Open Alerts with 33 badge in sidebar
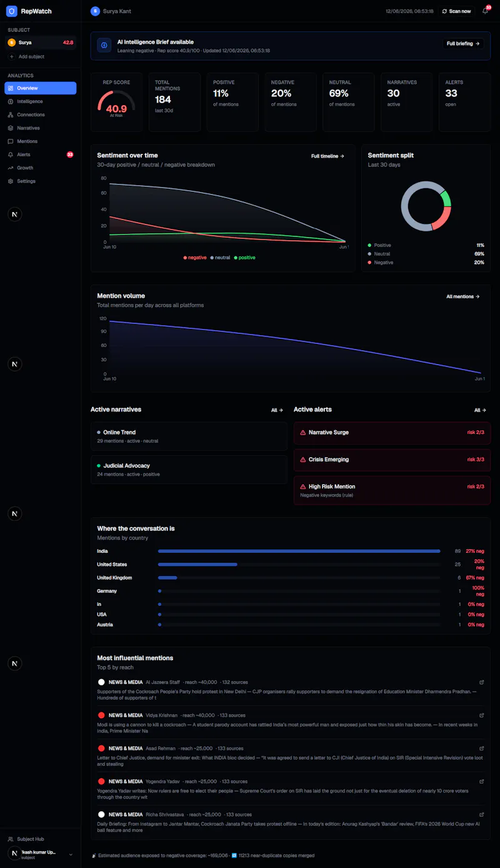500x868 pixels. [x=41, y=154]
